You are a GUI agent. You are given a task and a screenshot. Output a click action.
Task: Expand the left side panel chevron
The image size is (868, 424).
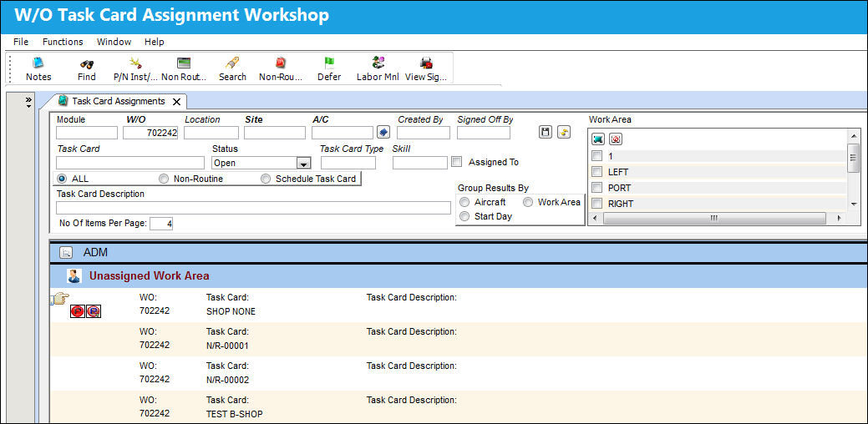click(29, 101)
